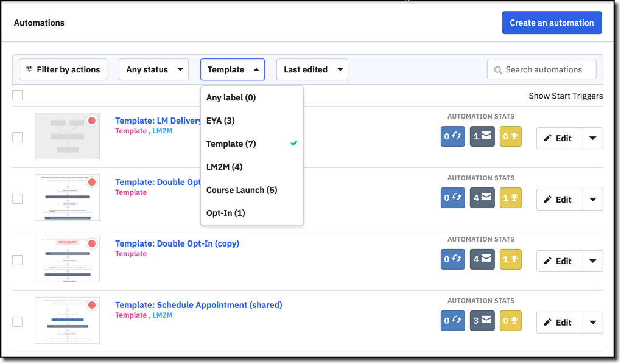Screen dimensions: 621x364
Task: Click the email count icon for LM Delivery
Action: click(482, 137)
